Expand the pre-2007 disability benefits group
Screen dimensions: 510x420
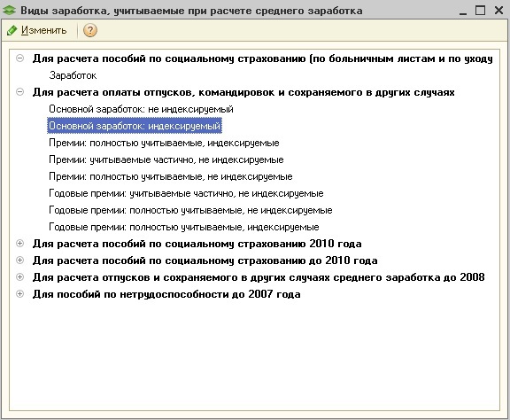pos(19,294)
